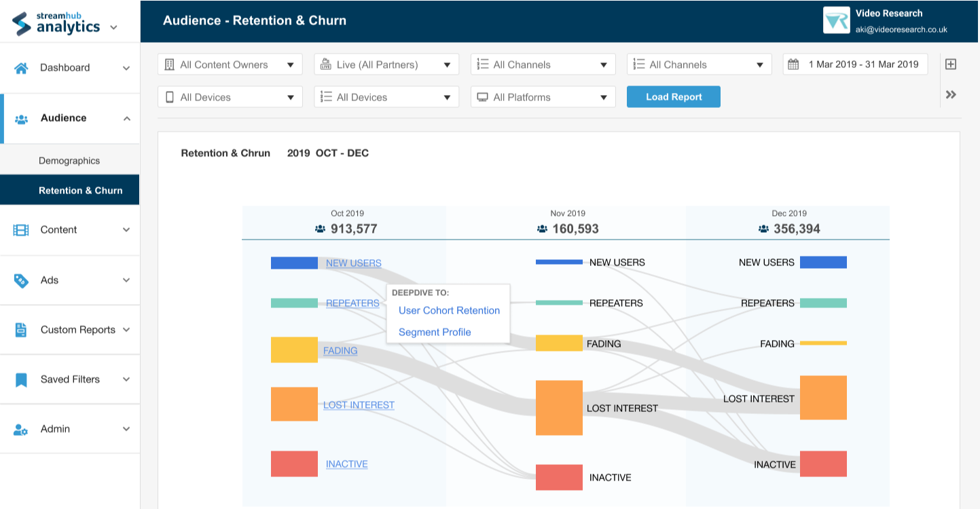Expand the filter panel with double chevron
980x509 pixels.
point(951,95)
